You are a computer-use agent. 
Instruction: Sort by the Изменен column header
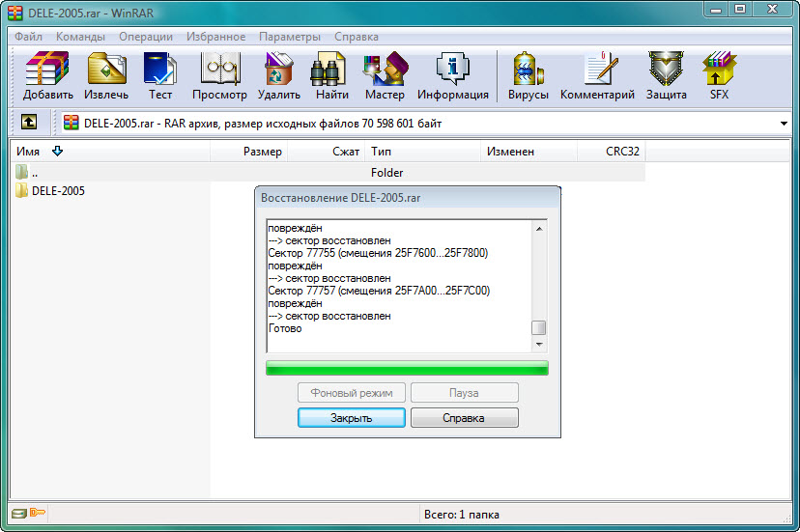[x=529, y=152]
